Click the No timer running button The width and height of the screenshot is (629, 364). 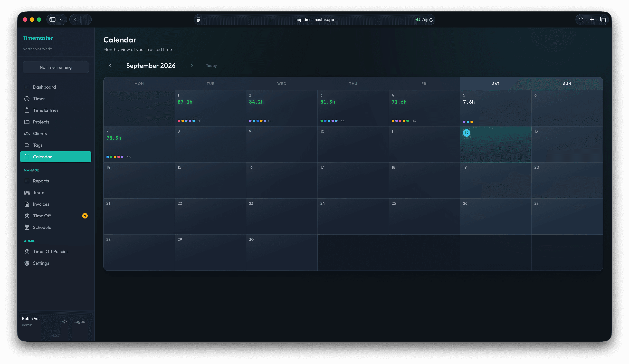coord(56,67)
